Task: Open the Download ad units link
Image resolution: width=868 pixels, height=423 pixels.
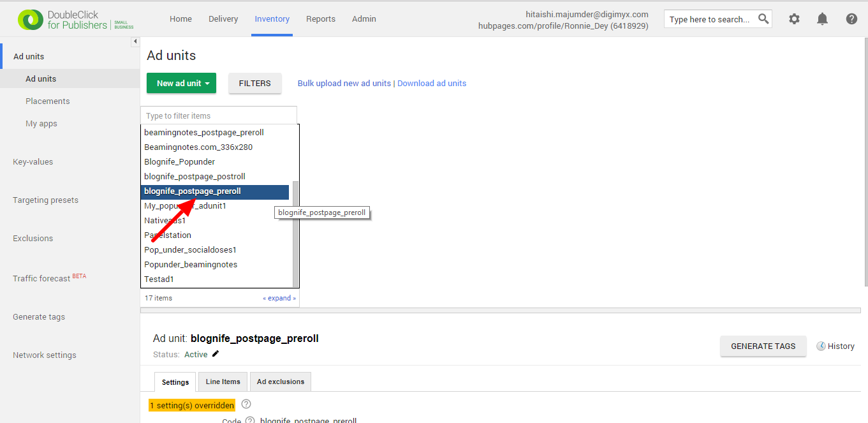Action: (x=432, y=83)
